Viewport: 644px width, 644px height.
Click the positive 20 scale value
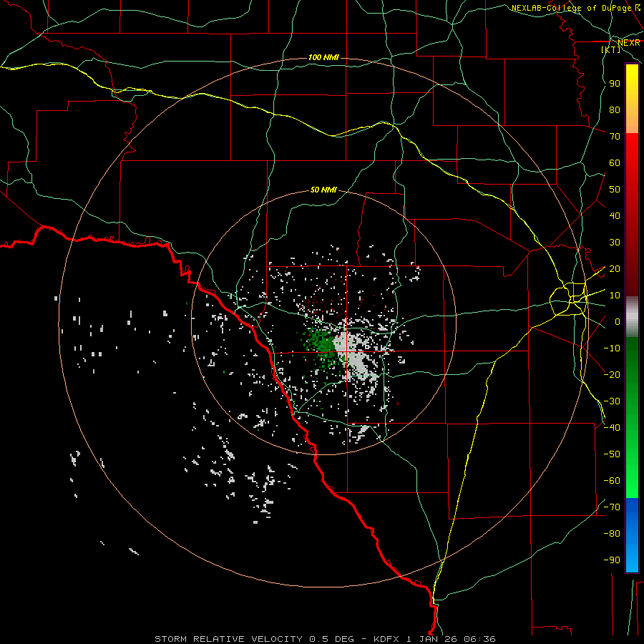[x=615, y=269]
